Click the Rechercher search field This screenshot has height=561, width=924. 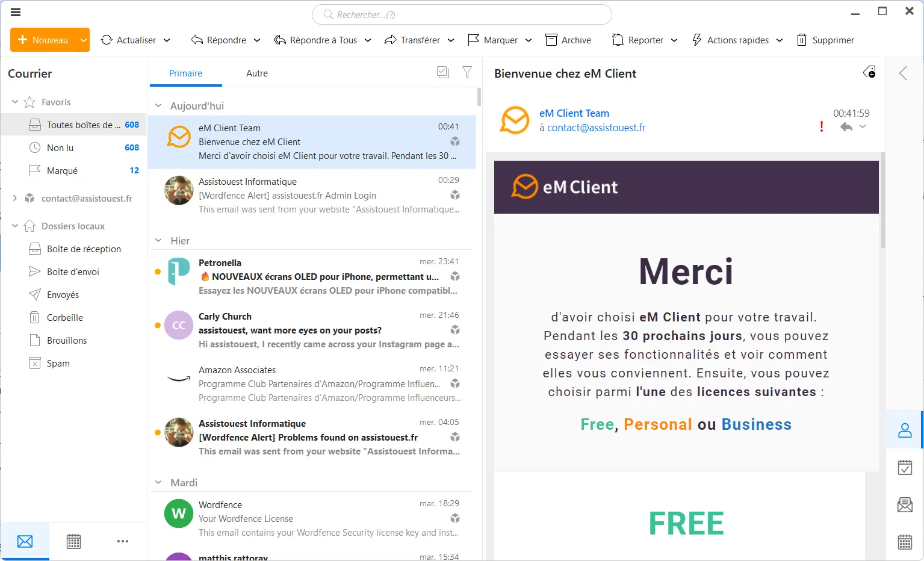click(x=462, y=14)
